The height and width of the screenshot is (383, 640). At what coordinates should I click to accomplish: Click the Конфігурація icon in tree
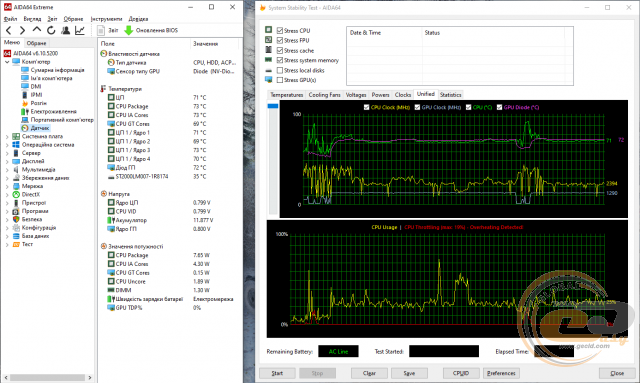tap(16, 228)
